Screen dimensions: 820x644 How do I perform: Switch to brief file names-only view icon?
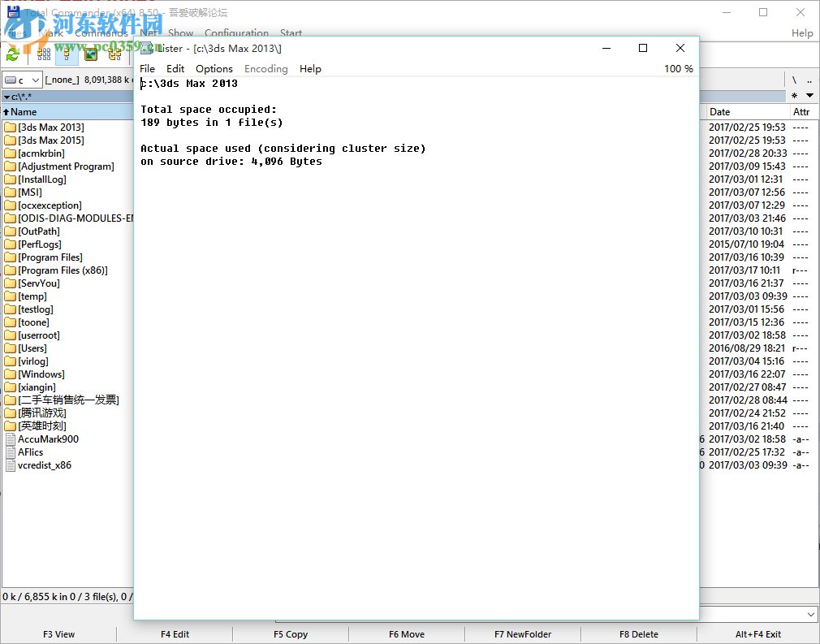44,54
